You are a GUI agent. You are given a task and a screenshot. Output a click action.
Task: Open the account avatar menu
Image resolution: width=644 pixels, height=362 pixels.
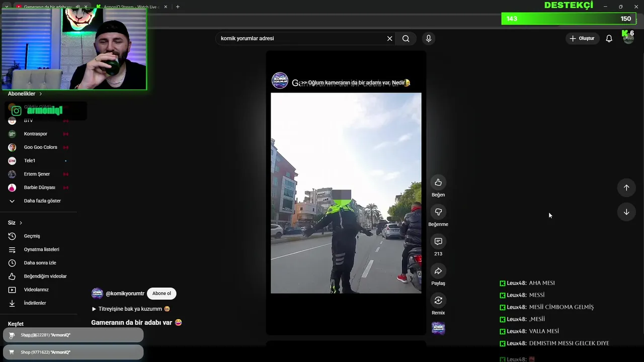pyautogui.click(x=628, y=39)
